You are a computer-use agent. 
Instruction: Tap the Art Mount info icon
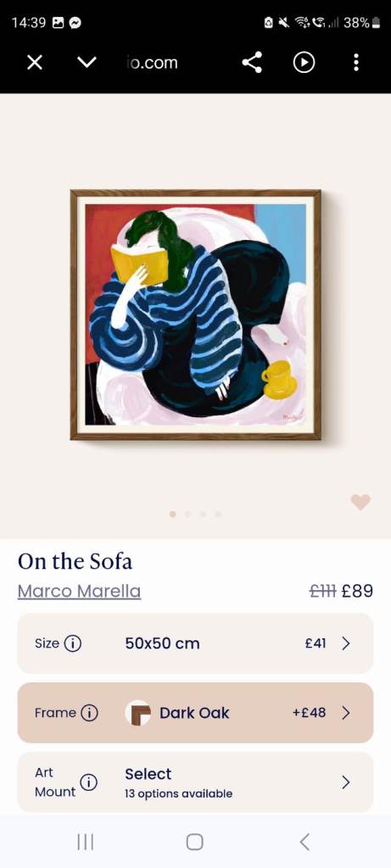(88, 782)
